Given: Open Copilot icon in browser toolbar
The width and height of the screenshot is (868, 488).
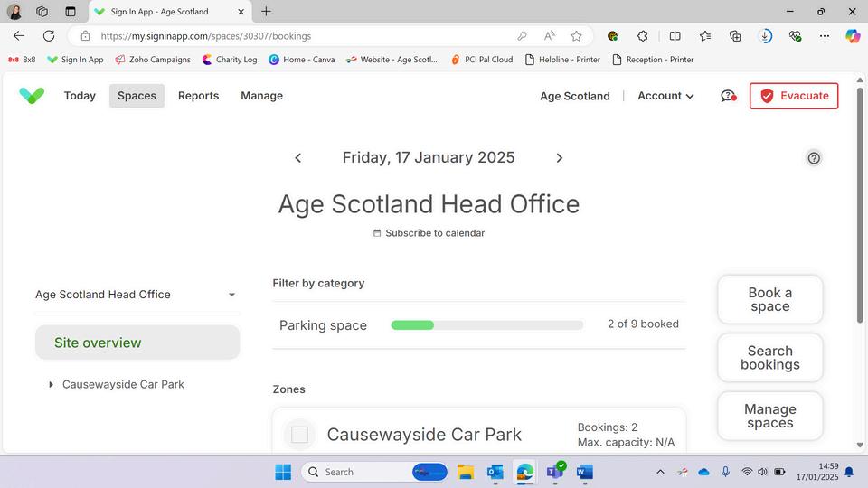Looking at the screenshot, I should click(x=853, y=36).
